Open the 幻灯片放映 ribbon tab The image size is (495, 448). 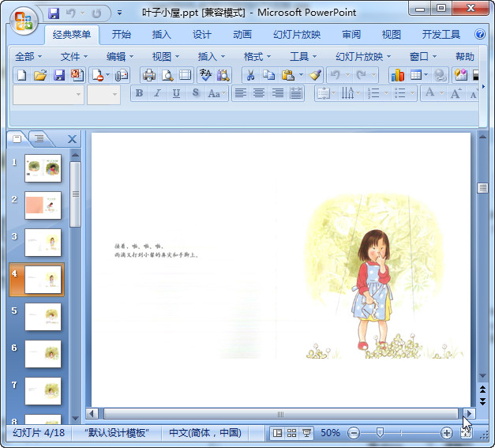[297, 35]
